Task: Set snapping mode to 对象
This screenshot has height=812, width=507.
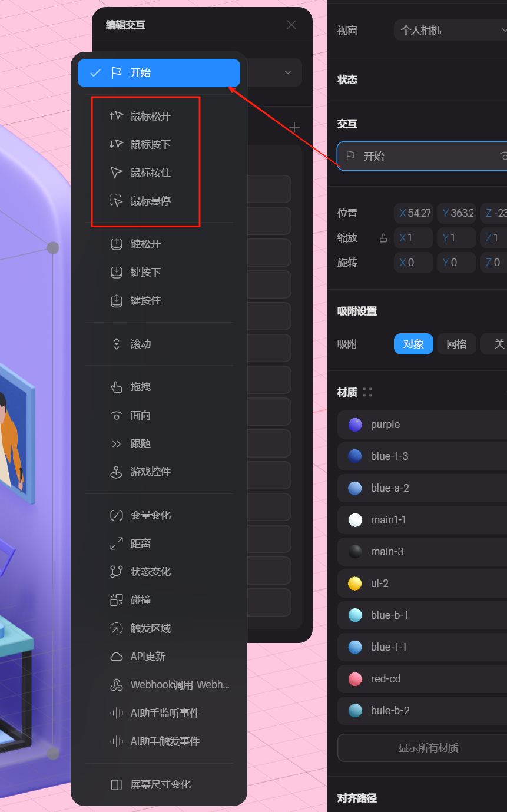Action: click(413, 344)
